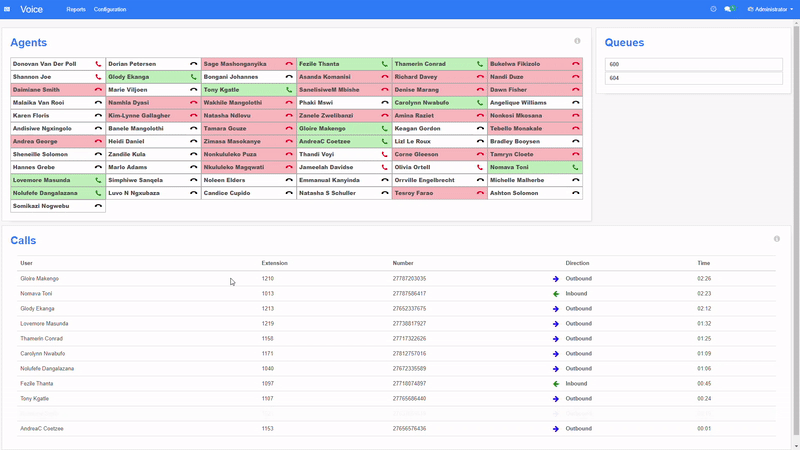
Task: Click the phone icon for Asanda Komanisi
Action: (385, 77)
